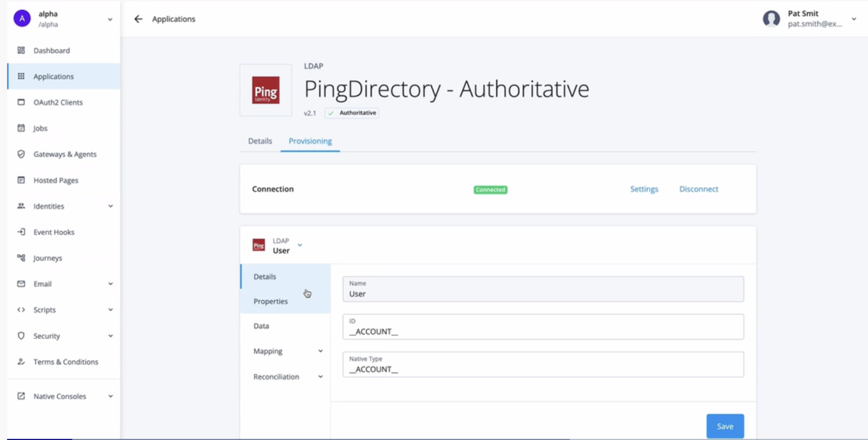The width and height of the screenshot is (868, 440).
Task: Open OAuth2 Clients from the sidebar
Action: pos(58,102)
